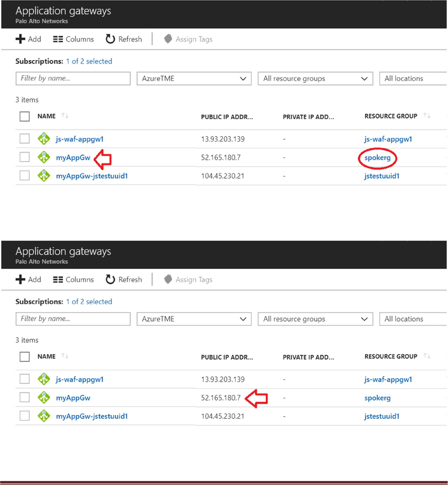Click the myAppGw gateway icon in the bottom list
Image resolution: width=448 pixels, height=485 pixels.
point(44,398)
